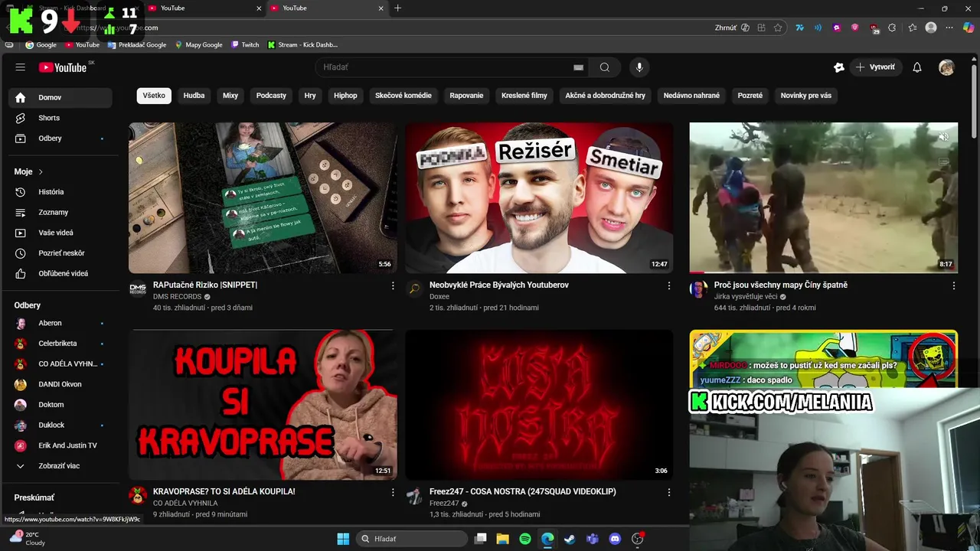Click the star-shaped icon left of Vytvoriť
Screen dimensions: 980x551
pos(839,67)
